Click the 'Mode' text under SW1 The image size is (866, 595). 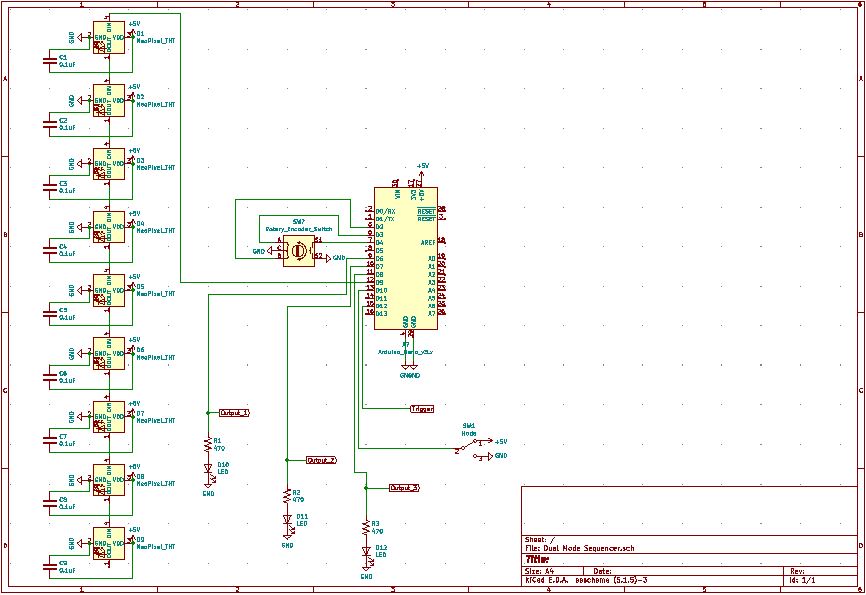(x=469, y=434)
